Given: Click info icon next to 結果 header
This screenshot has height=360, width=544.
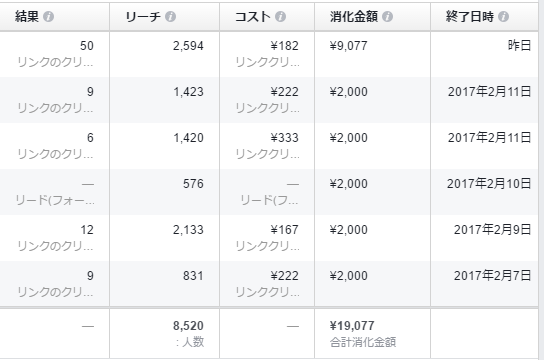Looking at the screenshot, I should point(49,17).
